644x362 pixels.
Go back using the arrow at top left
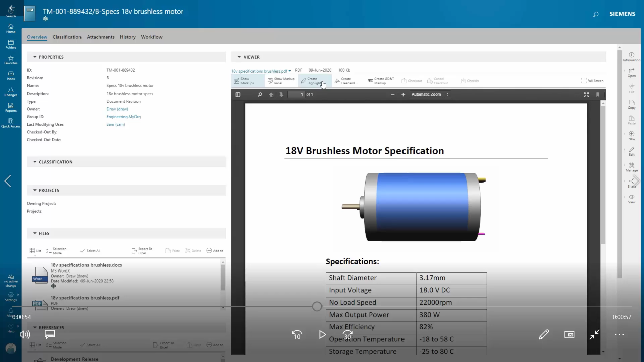pos(11,9)
